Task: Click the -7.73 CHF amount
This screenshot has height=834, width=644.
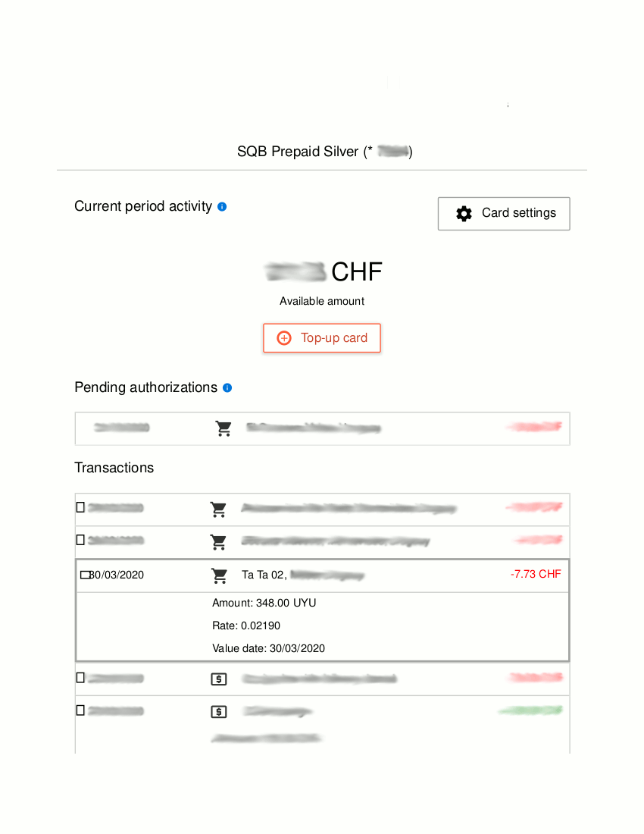Action: [536, 574]
